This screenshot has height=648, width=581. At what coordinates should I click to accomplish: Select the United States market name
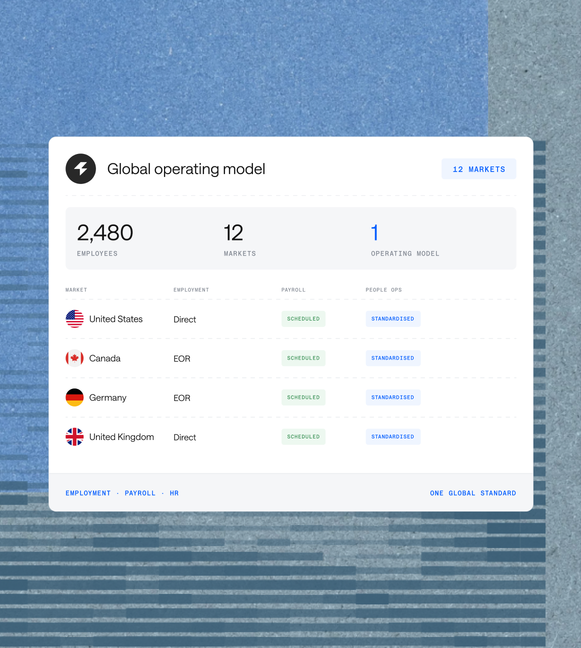click(x=116, y=319)
